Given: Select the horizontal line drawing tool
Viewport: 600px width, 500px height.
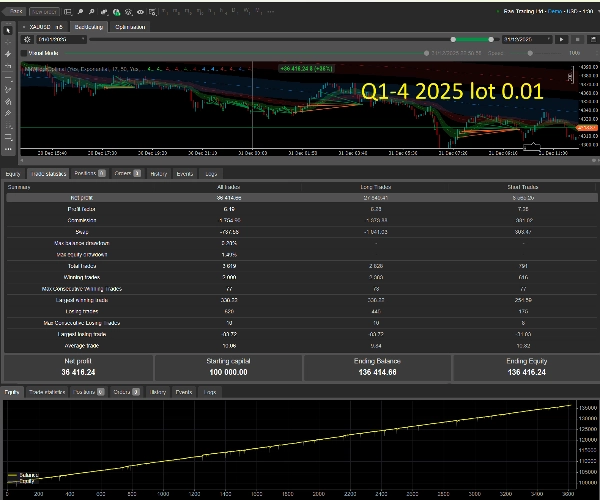Looking at the screenshot, I should click(x=8, y=78).
